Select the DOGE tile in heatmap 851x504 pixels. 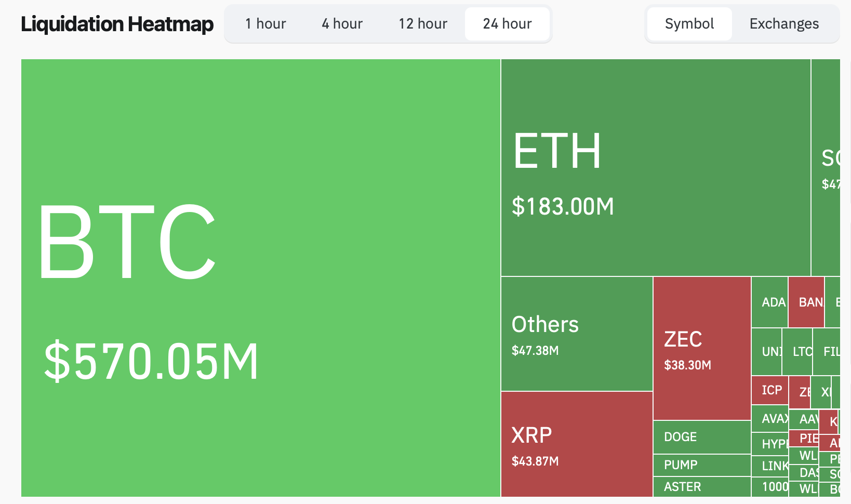[702, 437]
